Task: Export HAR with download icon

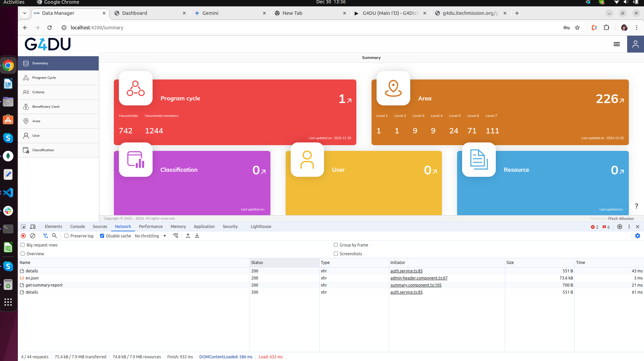Action: [197, 236]
